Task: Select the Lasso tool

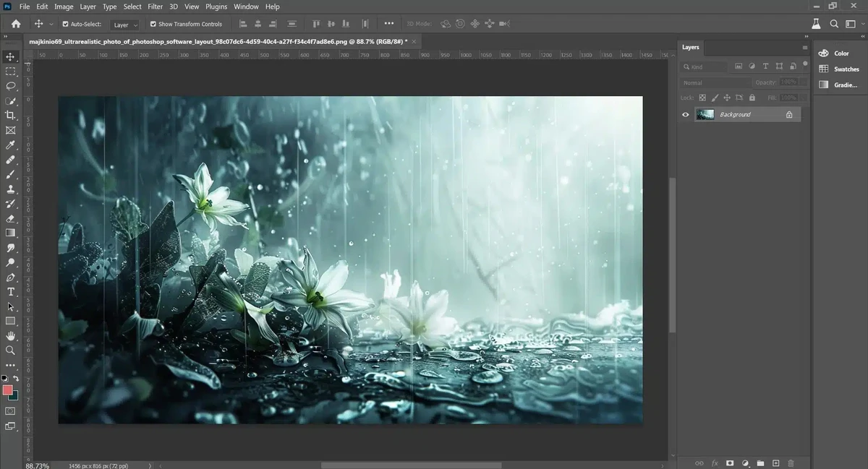Action: pyautogui.click(x=11, y=86)
